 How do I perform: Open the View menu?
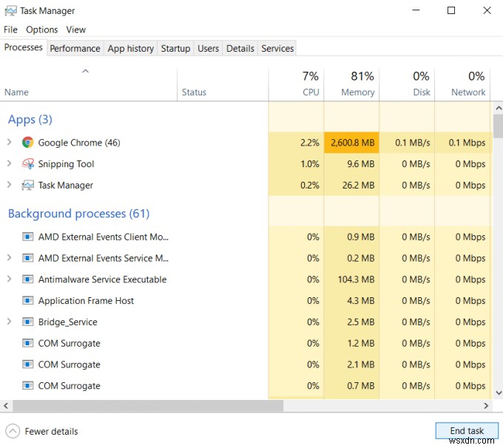76,30
